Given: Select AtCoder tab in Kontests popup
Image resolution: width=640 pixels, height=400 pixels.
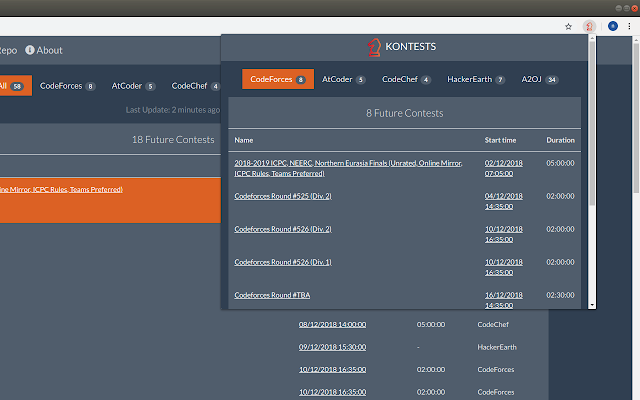Looking at the screenshot, I should click(x=343, y=79).
